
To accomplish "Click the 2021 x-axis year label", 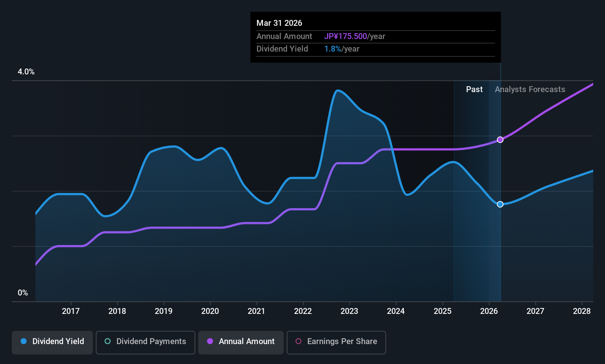I will pos(256,311).
